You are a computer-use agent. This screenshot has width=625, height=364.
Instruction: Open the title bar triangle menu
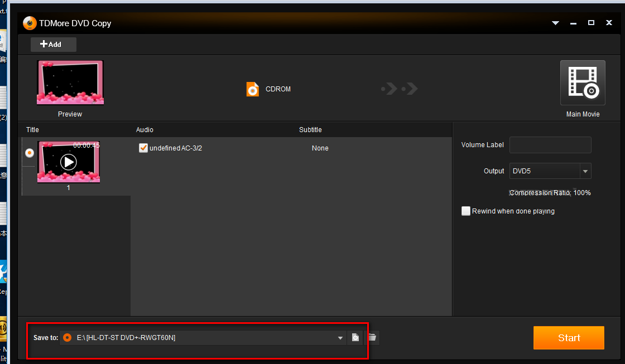click(x=555, y=23)
